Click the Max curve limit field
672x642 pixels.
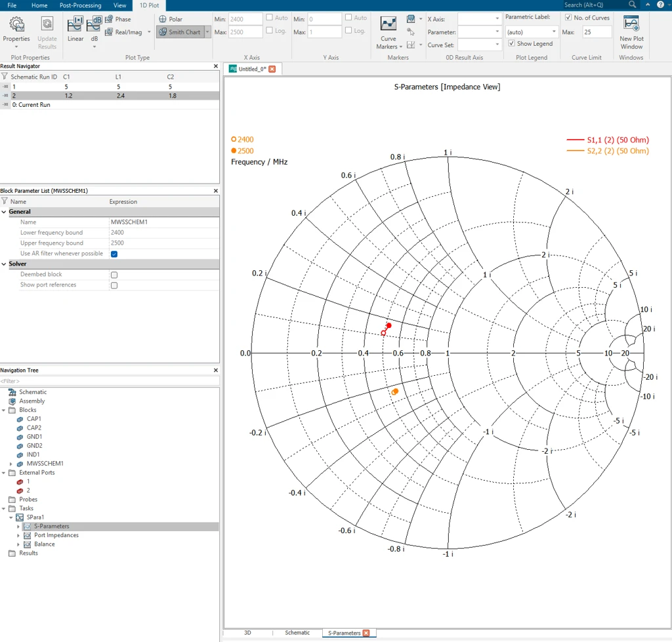click(x=597, y=32)
